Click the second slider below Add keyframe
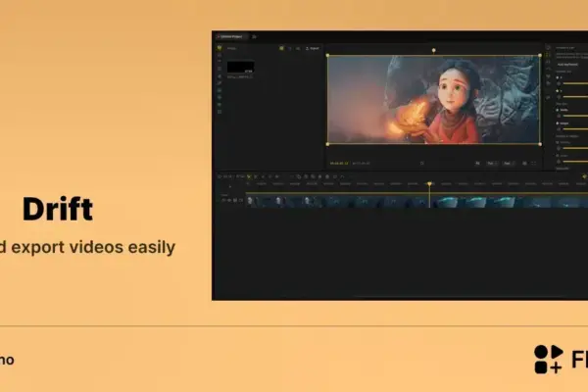The width and height of the screenshot is (588, 392). (575, 96)
